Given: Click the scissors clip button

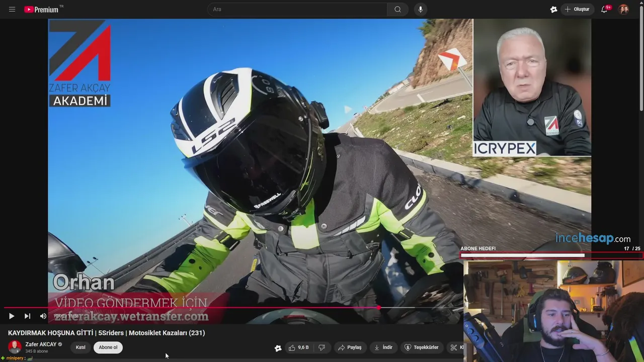Looking at the screenshot, I should tap(454, 347).
